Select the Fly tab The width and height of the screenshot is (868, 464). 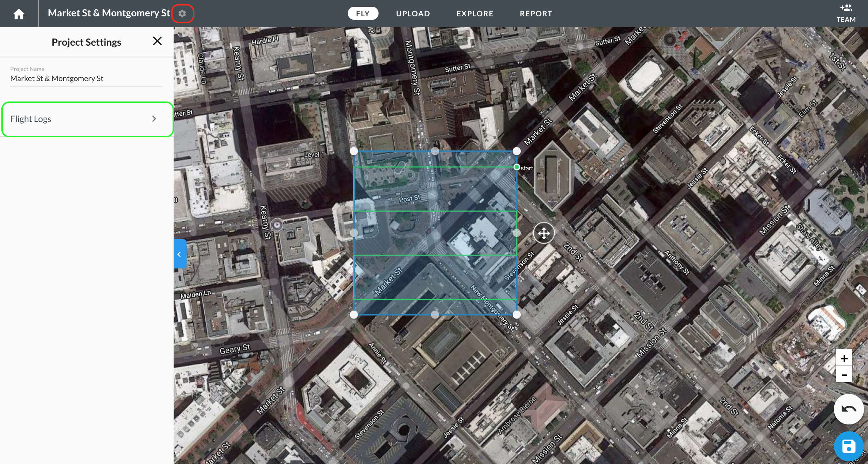point(363,14)
